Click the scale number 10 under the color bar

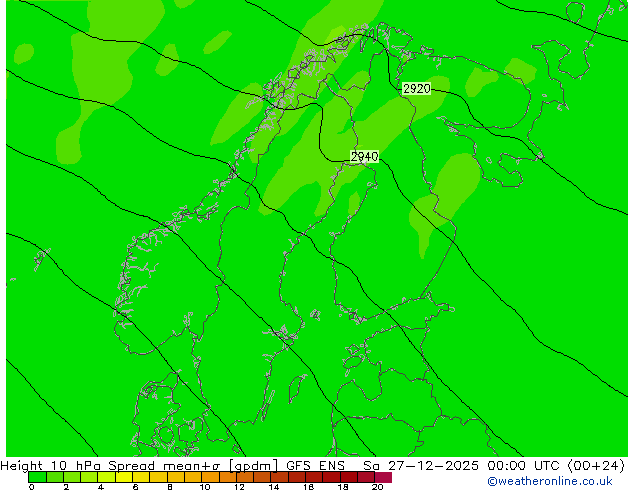(x=205, y=487)
